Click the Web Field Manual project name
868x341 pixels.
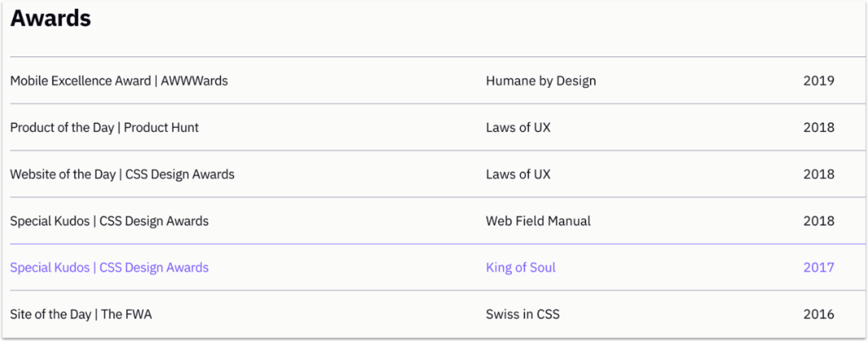coord(538,221)
